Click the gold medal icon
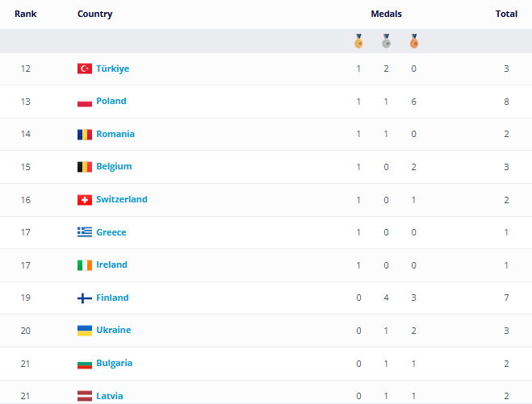Screen dimensions: 532x404 click(x=358, y=41)
